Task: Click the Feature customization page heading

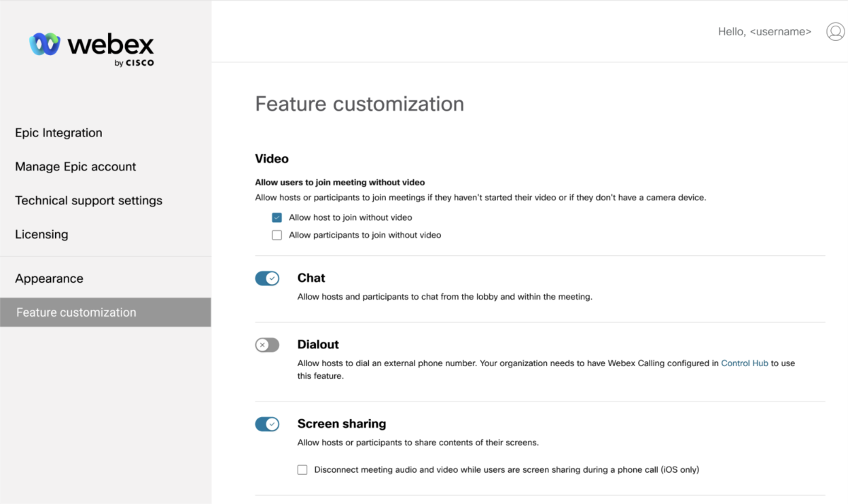Action: (x=359, y=104)
